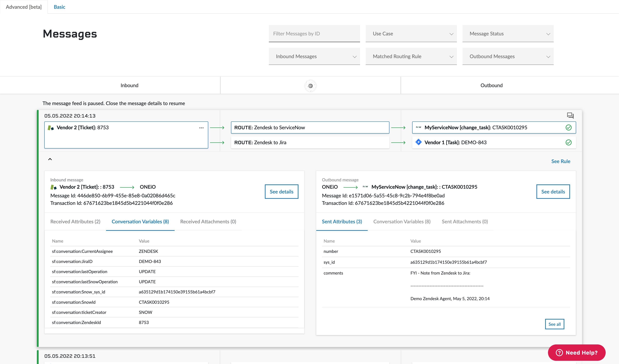Open the Outbound Messages dropdown

point(508,56)
